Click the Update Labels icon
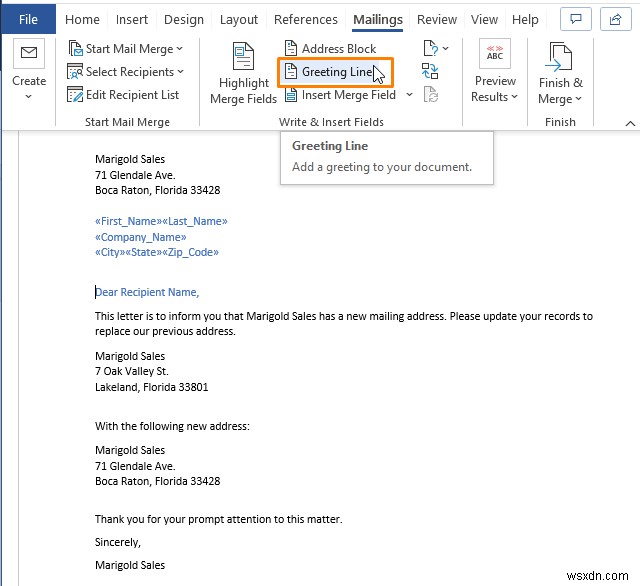The image size is (640, 586). click(x=431, y=94)
